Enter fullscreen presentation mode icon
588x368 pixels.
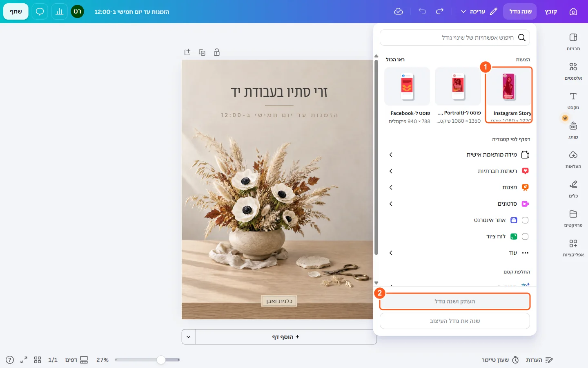point(24,360)
